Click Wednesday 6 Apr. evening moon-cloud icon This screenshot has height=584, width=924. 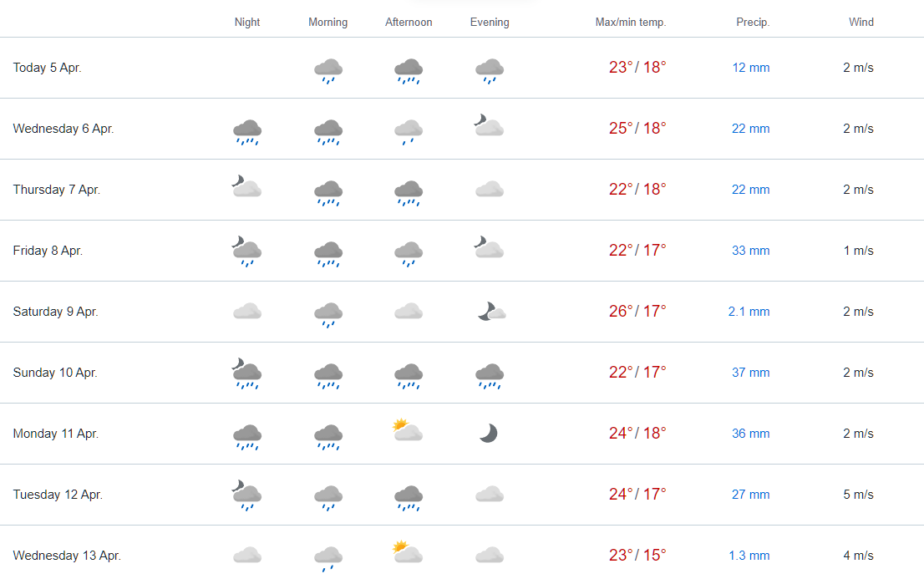[x=489, y=125]
